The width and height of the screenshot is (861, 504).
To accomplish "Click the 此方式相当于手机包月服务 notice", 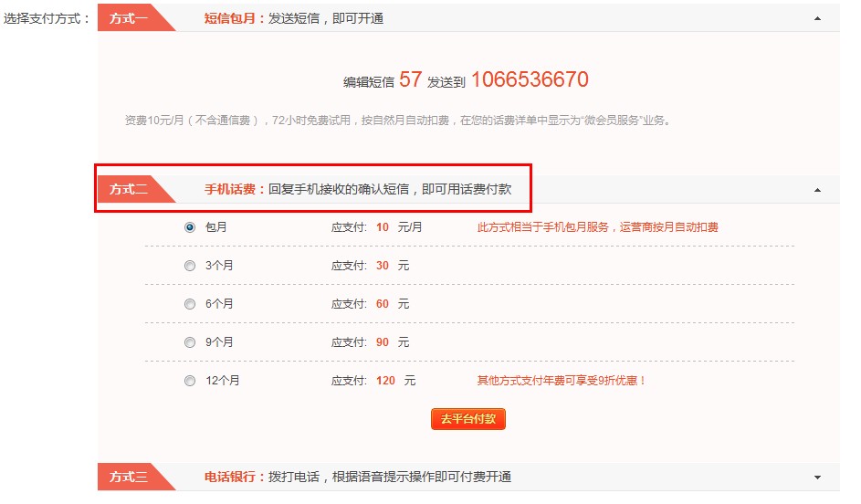I will (597, 227).
